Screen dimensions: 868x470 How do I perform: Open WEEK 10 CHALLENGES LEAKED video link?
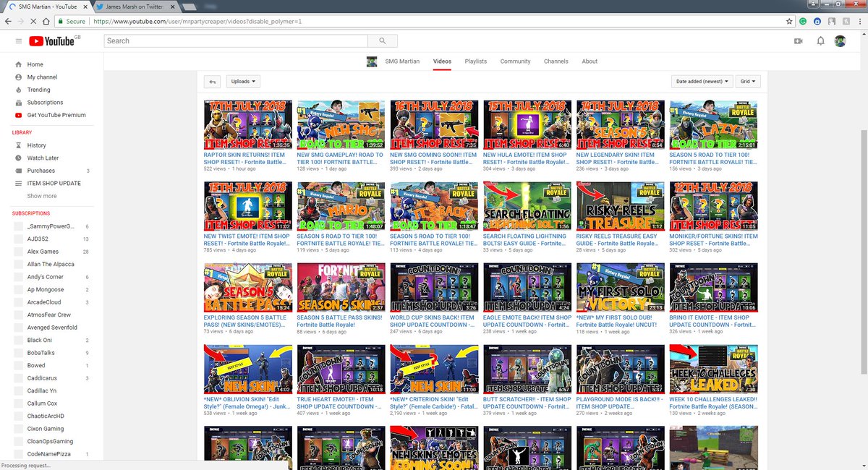point(713,403)
